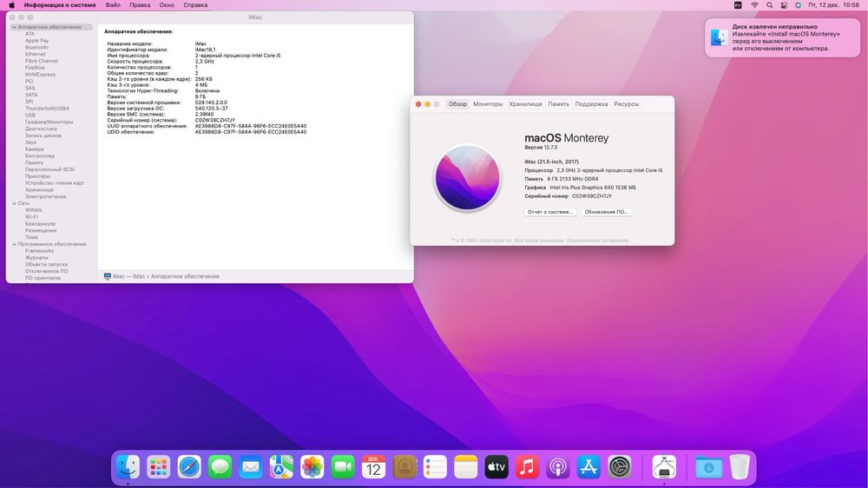Open the Apple menu
The image size is (868, 488).
pos(11,5)
